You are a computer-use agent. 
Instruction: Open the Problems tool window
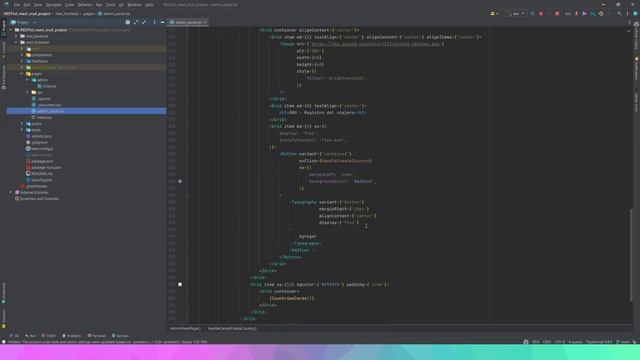(x=71, y=336)
